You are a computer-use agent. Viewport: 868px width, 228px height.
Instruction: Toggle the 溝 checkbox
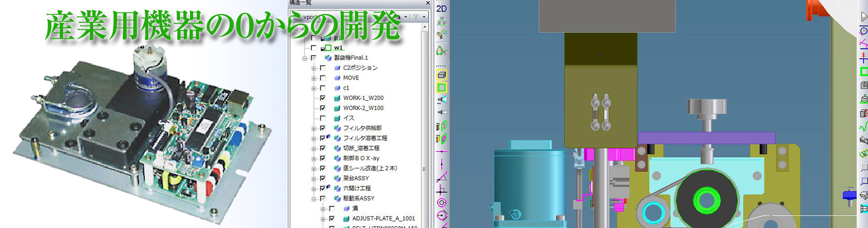pos(332,208)
